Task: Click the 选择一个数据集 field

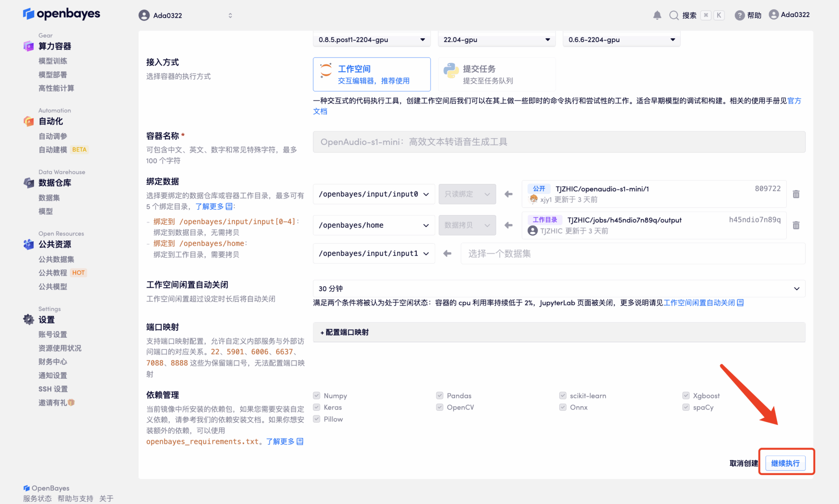Action: point(632,253)
